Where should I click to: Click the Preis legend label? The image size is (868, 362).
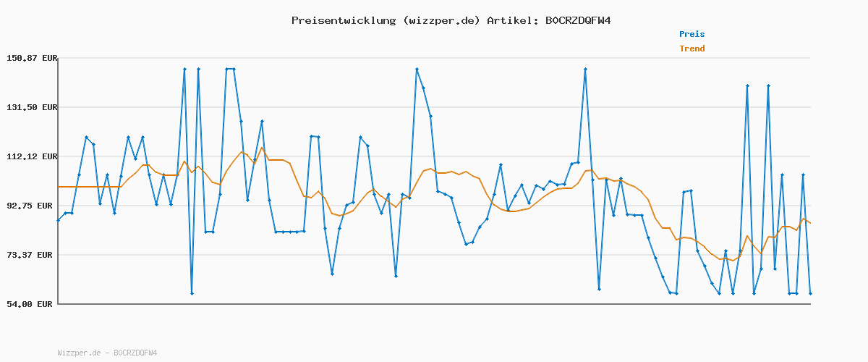tap(692, 34)
